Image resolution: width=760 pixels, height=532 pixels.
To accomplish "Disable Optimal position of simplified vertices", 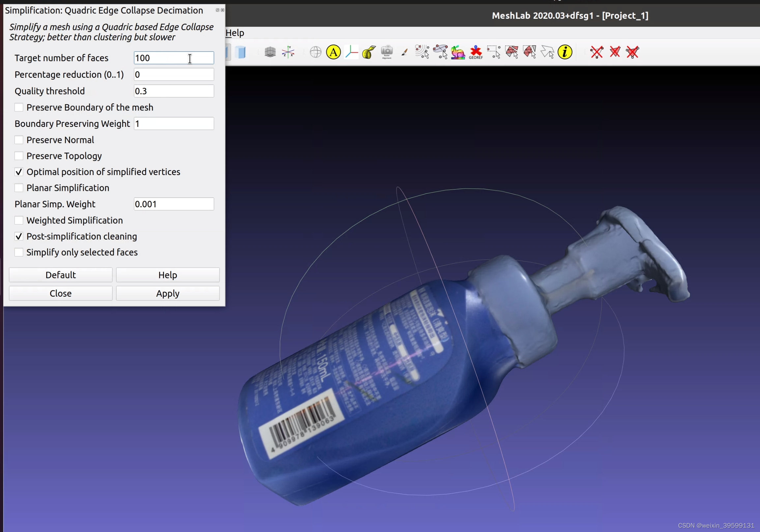I will pos(18,171).
